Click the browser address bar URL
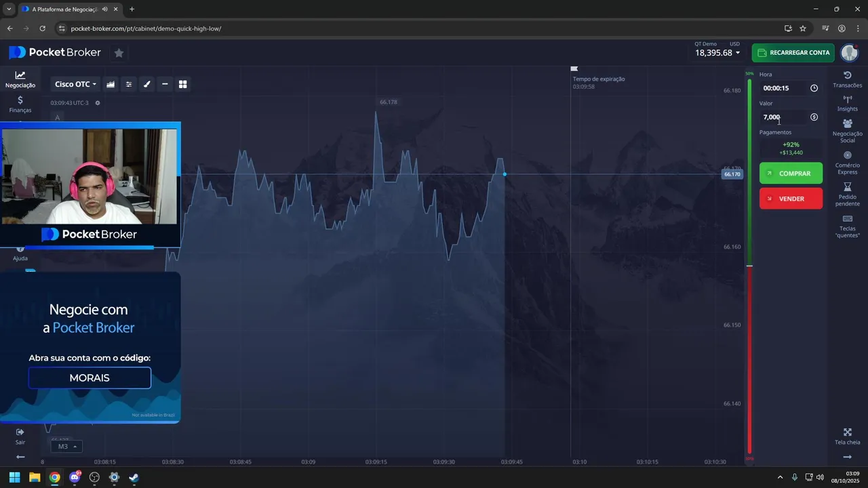This screenshot has width=868, height=488. click(146, 28)
